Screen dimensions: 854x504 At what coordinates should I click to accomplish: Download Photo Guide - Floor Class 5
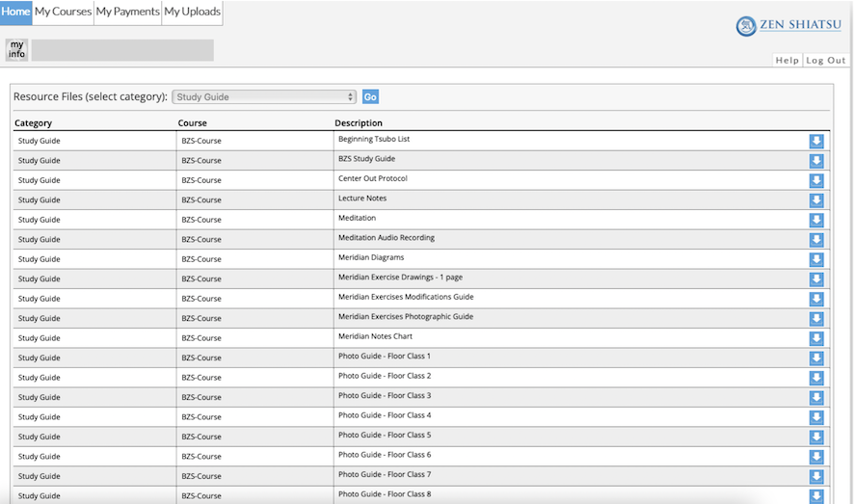tap(815, 438)
